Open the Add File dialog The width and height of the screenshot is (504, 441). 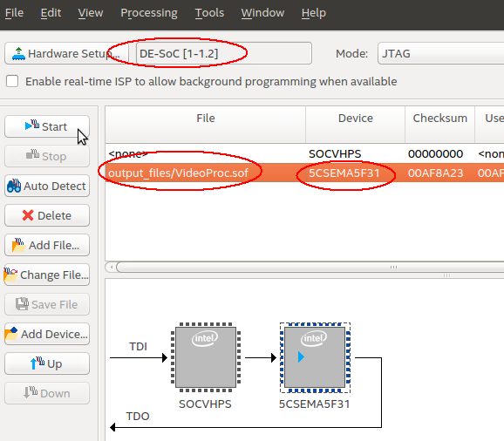(x=47, y=245)
